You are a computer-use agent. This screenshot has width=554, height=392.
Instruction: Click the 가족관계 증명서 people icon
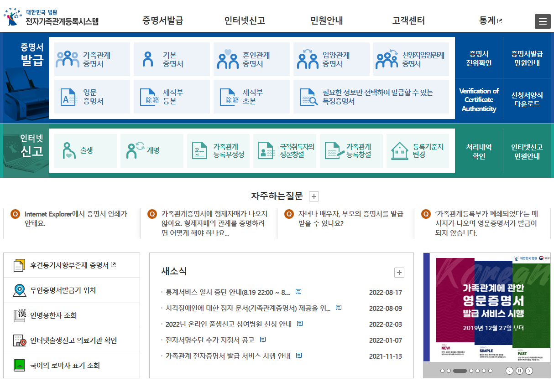pyautogui.click(x=68, y=59)
